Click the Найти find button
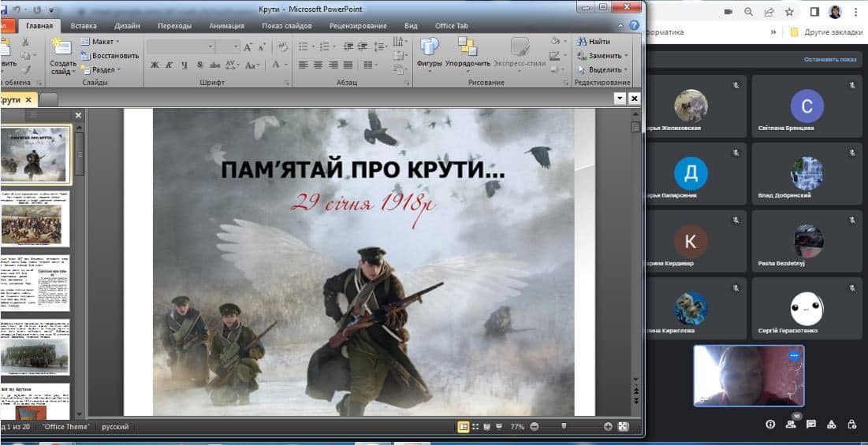This screenshot has height=445, width=868. pyautogui.click(x=594, y=42)
